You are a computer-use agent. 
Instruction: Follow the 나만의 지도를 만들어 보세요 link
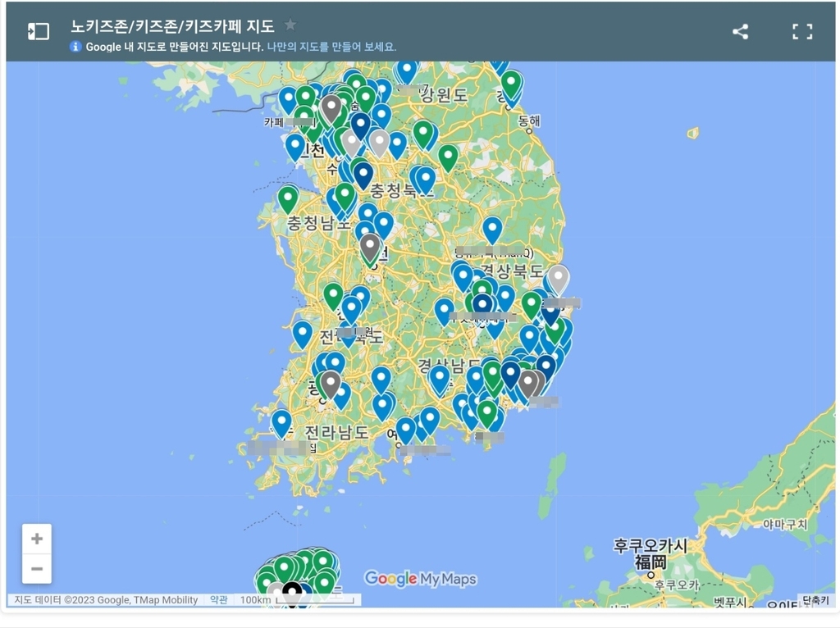pyautogui.click(x=331, y=47)
